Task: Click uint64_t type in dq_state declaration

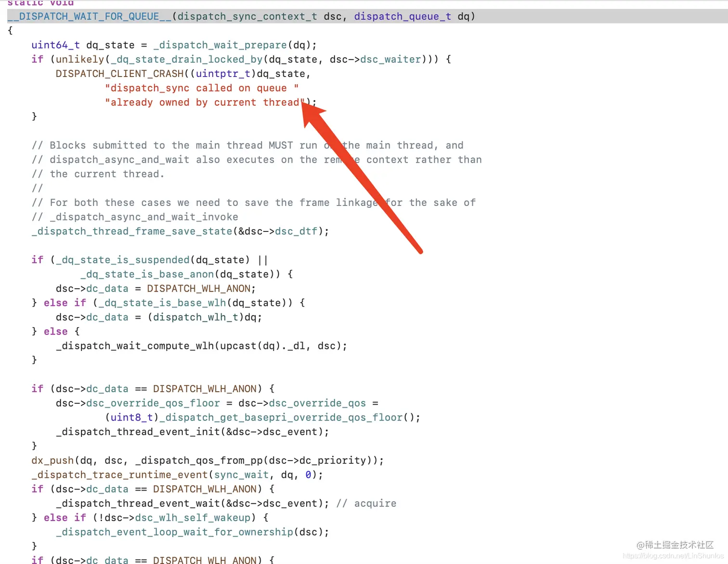Action: click(56, 45)
